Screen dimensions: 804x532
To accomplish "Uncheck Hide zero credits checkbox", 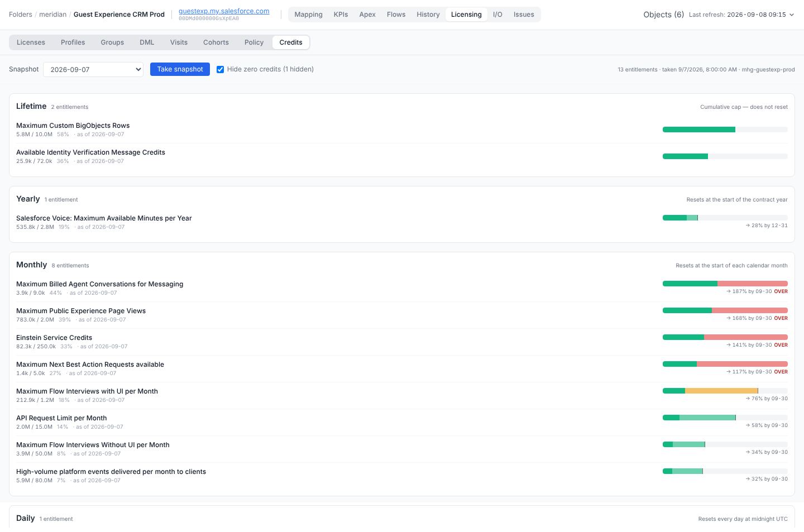I will pos(220,69).
